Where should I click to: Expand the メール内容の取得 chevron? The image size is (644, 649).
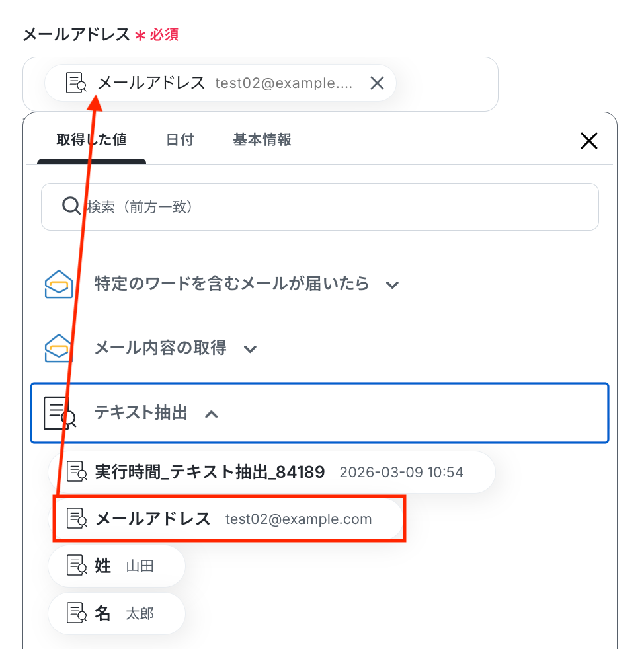tap(250, 350)
